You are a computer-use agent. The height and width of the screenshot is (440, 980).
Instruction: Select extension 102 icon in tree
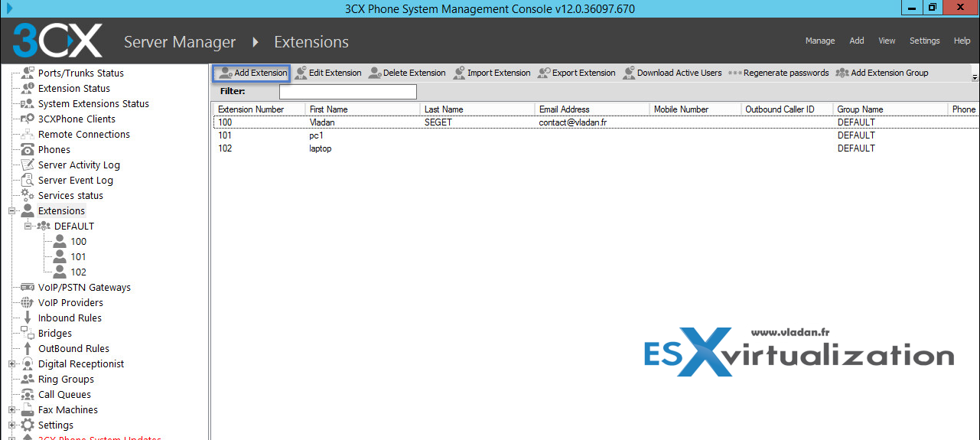60,272
